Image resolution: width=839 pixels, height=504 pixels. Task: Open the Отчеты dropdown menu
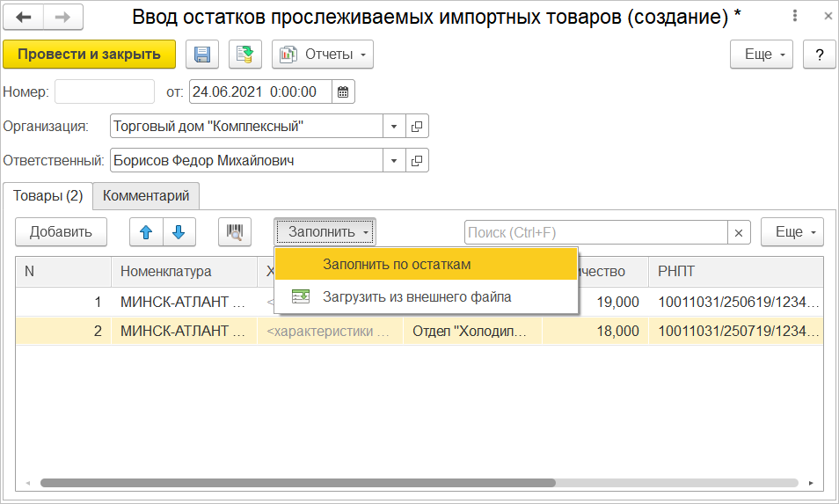323,55
